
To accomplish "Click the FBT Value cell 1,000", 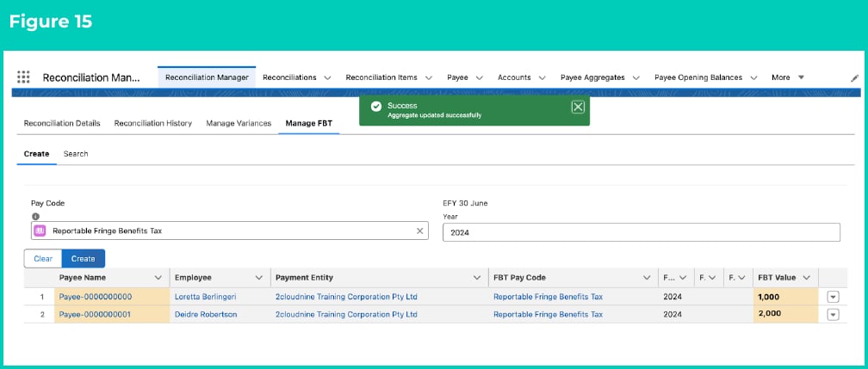I will pyautogui.click(x=785, y=297).
